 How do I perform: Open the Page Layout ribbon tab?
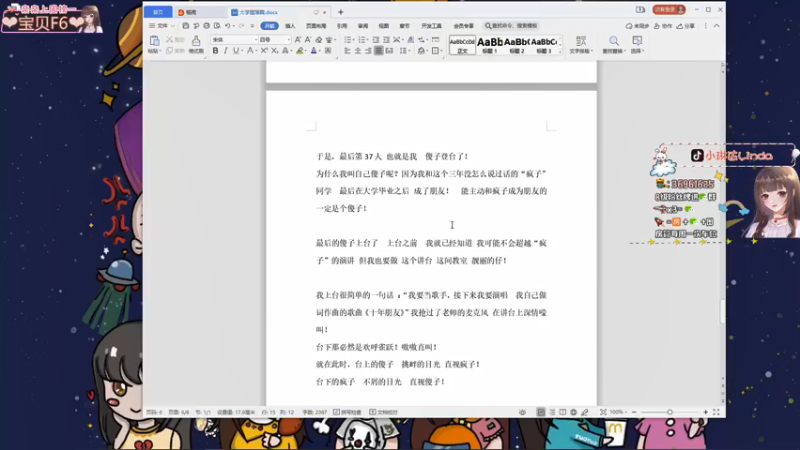(x=316, y=26)
